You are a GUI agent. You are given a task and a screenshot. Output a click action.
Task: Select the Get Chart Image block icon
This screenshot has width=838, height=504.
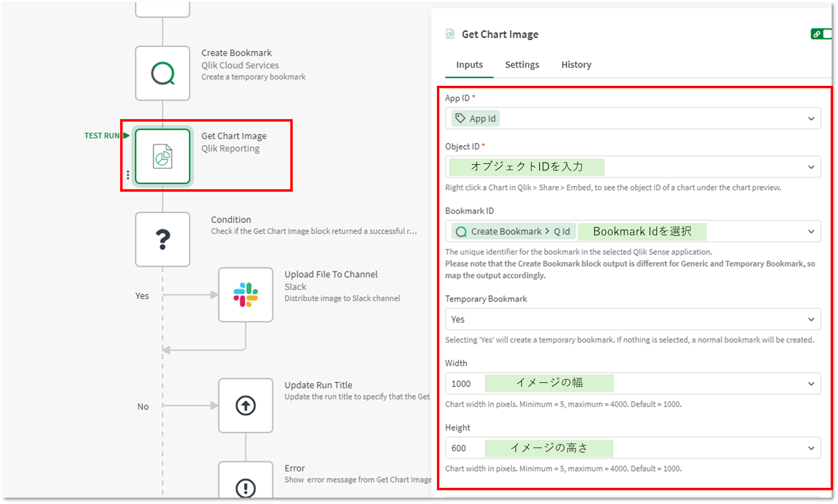pyautogui.click(x=162, y=156)
